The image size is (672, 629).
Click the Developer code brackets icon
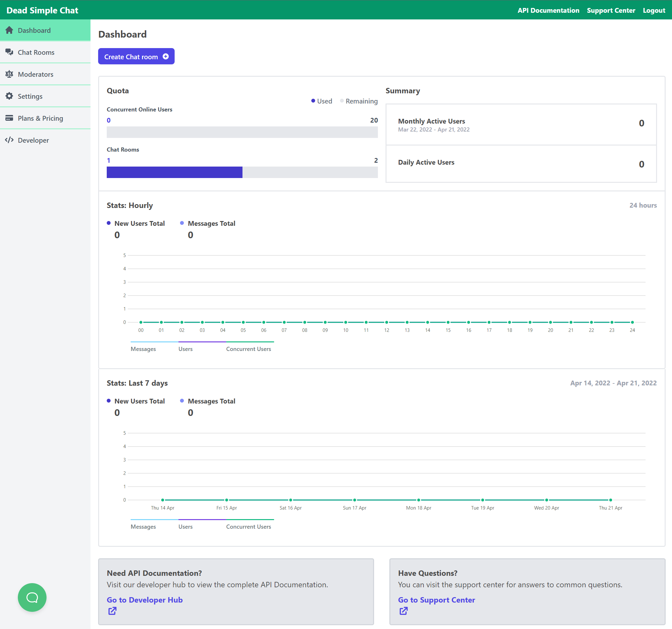pyautogui.click(x=10, y=140)
